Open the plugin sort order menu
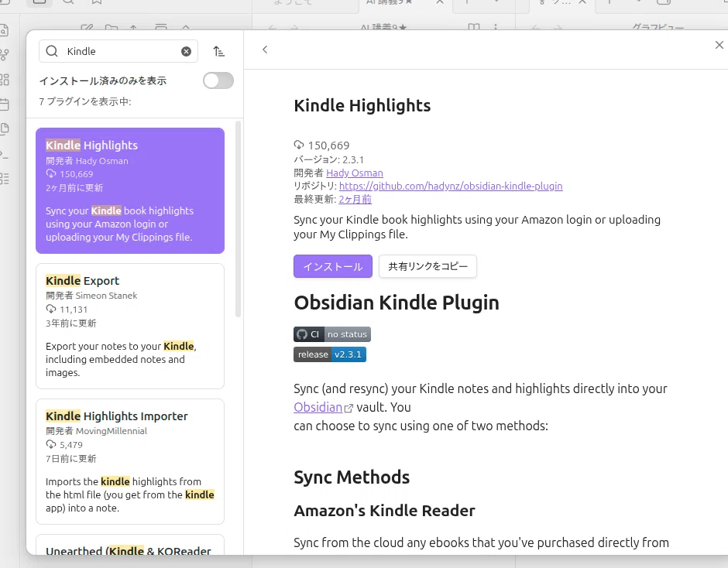Viewport: 728px width, 568px height. pos(218,52)
